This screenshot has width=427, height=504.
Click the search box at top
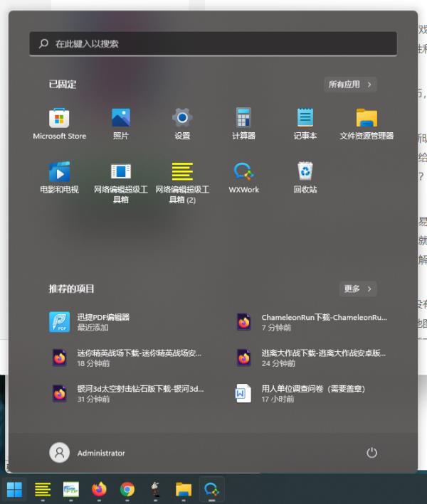213,43
